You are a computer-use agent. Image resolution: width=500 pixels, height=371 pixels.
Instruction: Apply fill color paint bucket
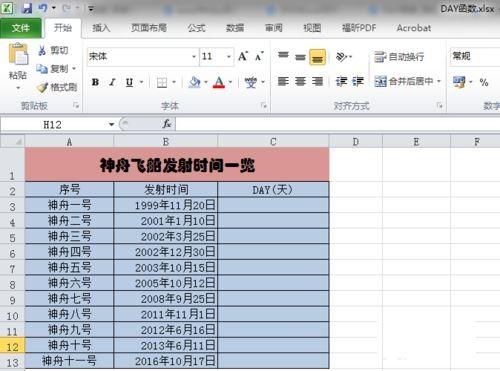tap(195, 82)
